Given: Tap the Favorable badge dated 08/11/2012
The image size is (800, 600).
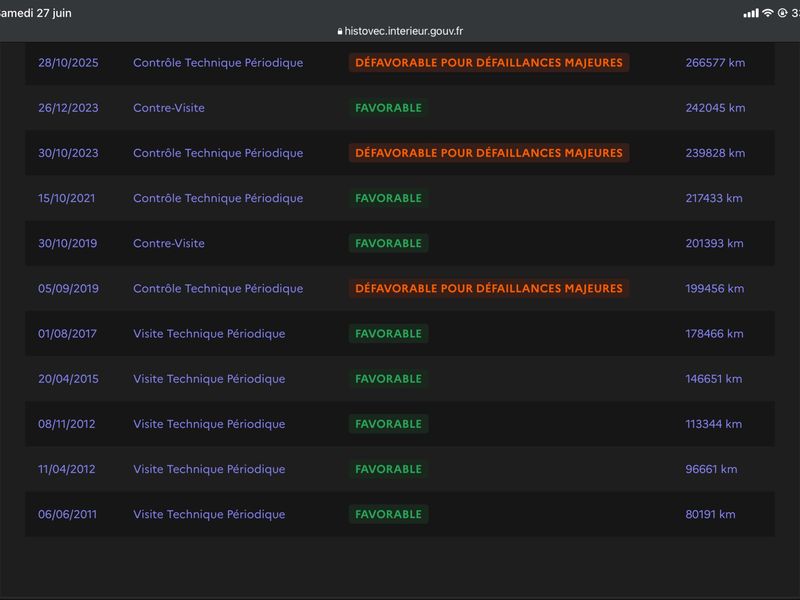Looking at the screenshot, I should tap(388, 424).
